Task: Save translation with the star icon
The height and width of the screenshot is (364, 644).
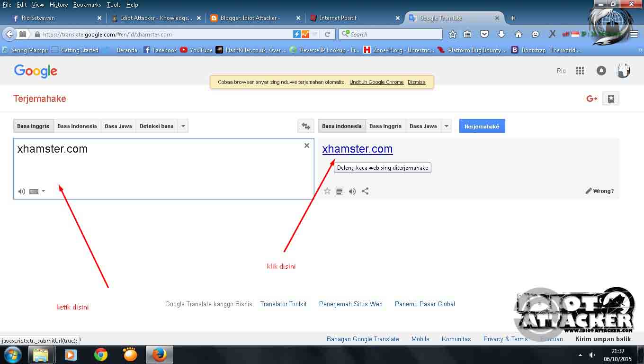Action: [327, 191]
